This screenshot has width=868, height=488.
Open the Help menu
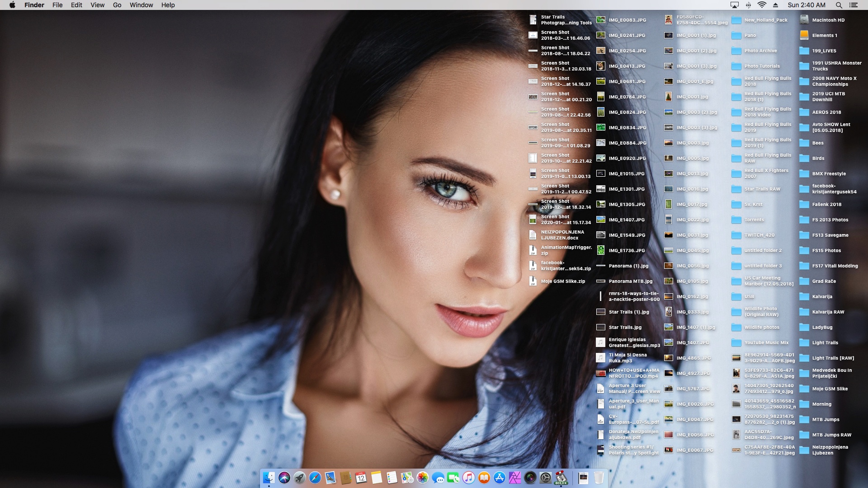(x=168, y=5)
